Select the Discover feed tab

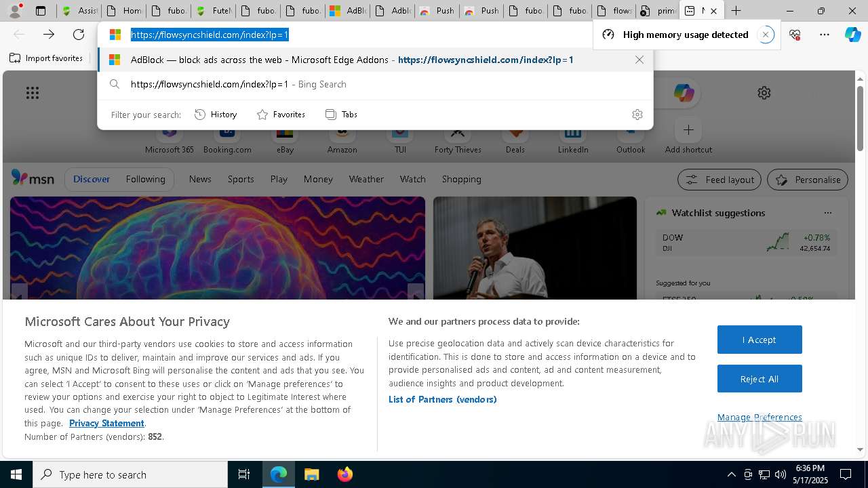click(92, 179)
